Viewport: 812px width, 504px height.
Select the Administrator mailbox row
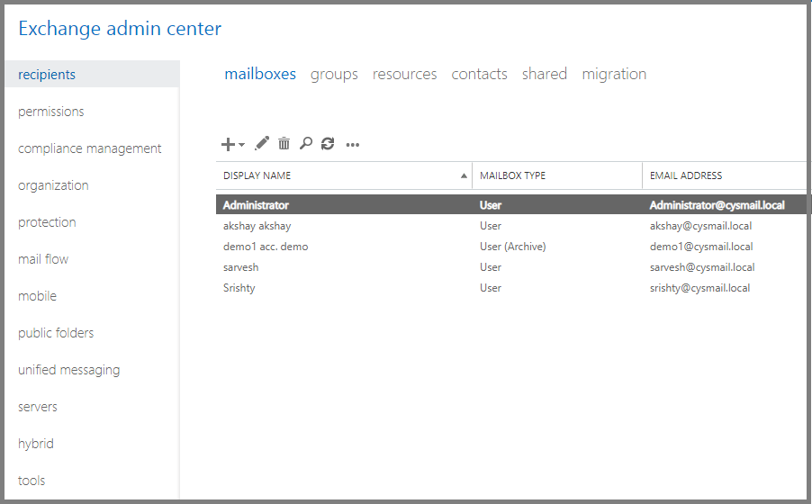pos(511,204)
